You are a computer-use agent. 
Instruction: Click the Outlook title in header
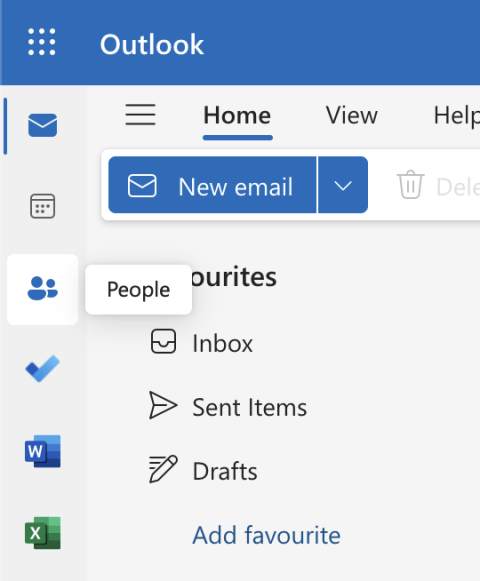pos(152,44)
